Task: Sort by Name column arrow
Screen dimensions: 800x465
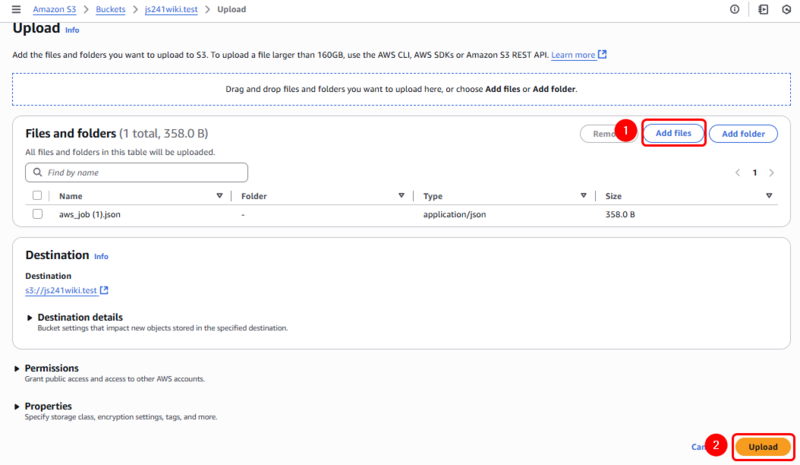Action: click(x=219, y=196)
